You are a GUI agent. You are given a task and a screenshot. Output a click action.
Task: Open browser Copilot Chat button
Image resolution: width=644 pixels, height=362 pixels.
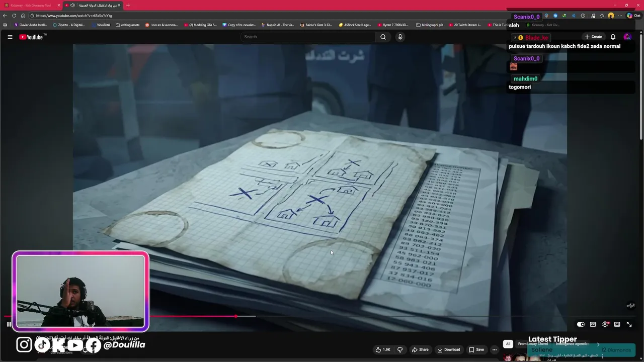(x=633, y=16)
